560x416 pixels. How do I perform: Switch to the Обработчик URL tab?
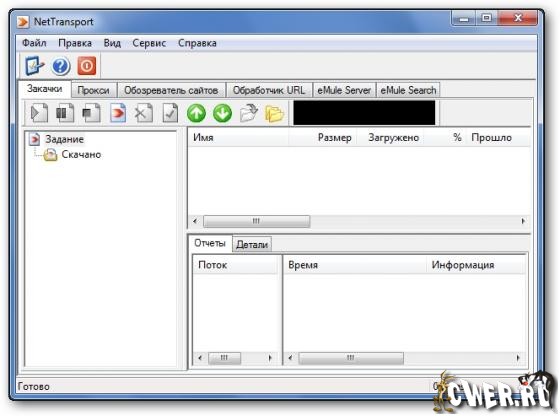pyautogui.click(x=269, y=90)
